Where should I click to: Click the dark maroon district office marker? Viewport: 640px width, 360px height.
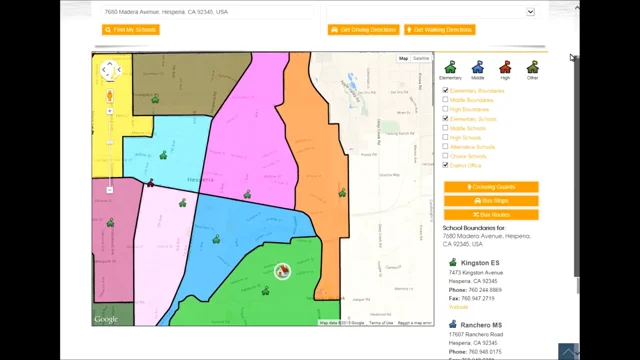point(151,182)
